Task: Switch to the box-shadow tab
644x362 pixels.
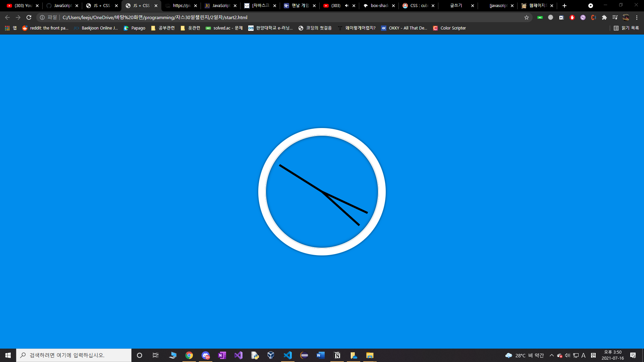Action: tap(378, 6)
